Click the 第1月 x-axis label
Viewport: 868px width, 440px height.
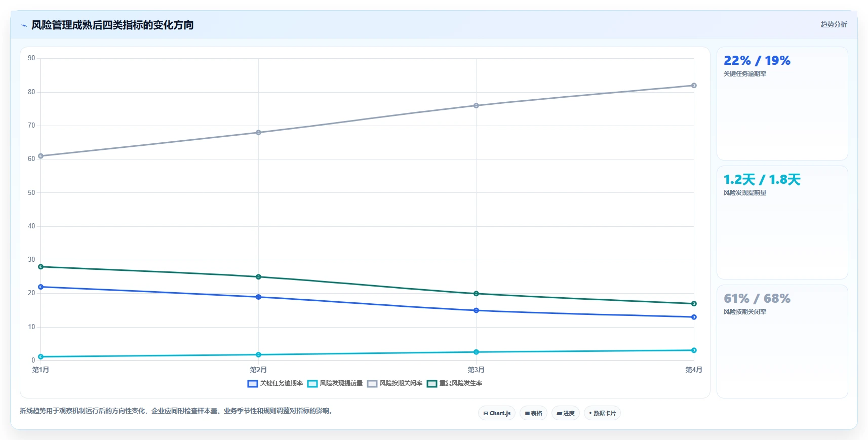(x=41, y=370)
